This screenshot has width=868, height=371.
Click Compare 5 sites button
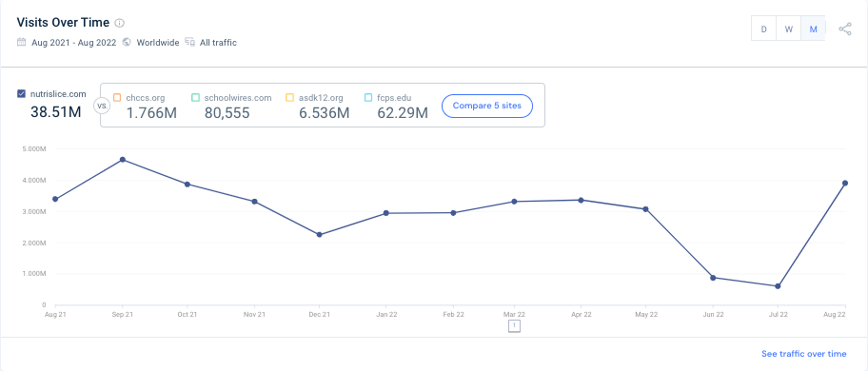point(487,106)
